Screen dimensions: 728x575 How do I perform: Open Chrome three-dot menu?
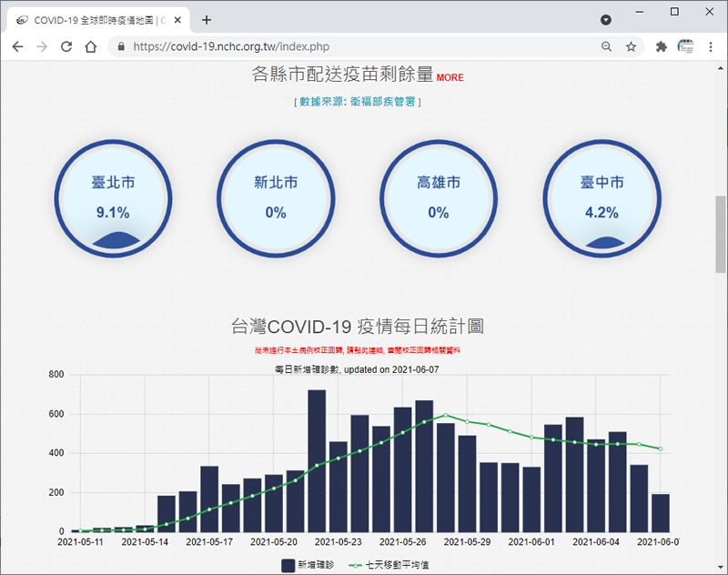coord(711,47)
